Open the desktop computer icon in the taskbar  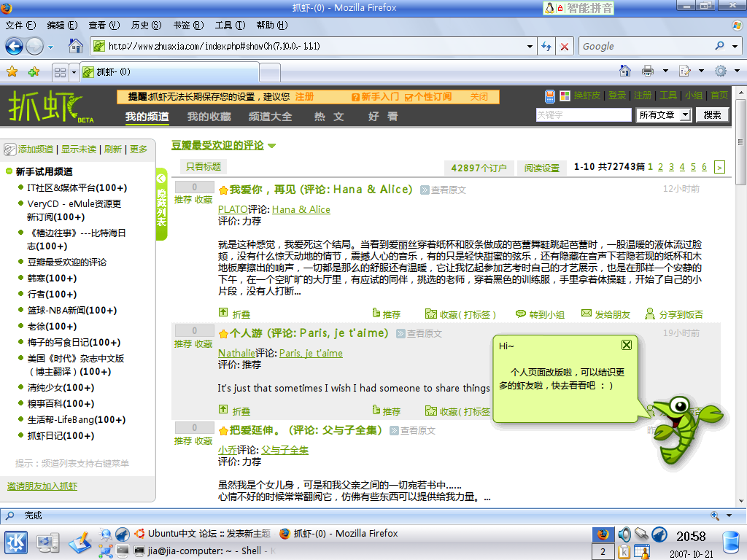[x=48, y=543]
